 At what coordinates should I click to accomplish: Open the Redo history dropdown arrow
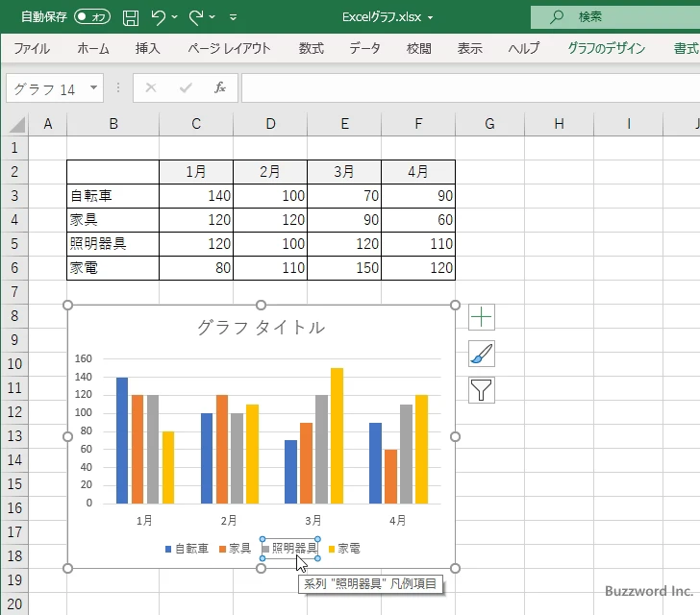[x=212, y=17]
